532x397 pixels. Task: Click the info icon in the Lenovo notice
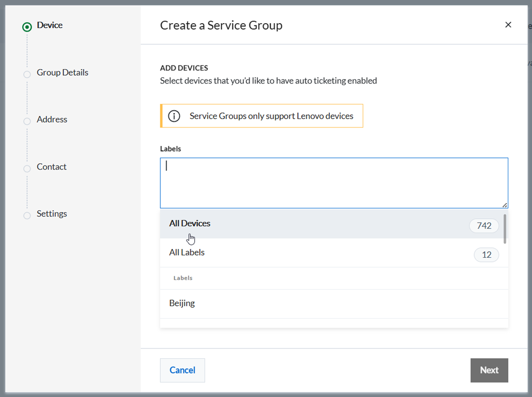(174, 116)
